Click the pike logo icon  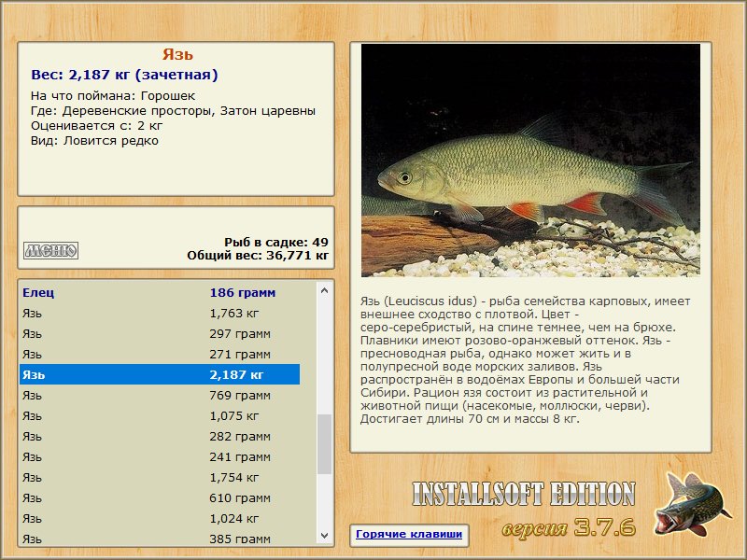click(x=693, y=504)
